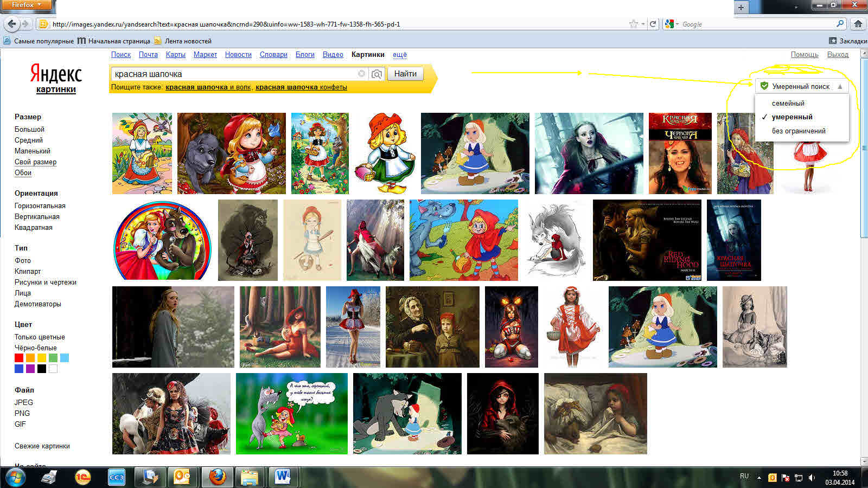This screenshot has height=488, width=868.
Task: Open the 1C application from the taskbar
Action: [x=82, y=478]
